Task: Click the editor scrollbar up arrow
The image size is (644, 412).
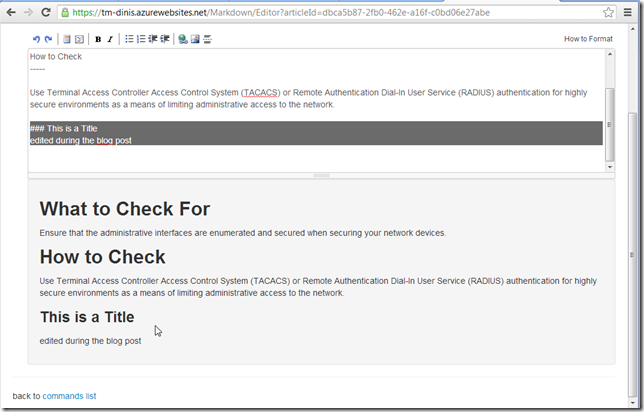Action: pos(610,54)
